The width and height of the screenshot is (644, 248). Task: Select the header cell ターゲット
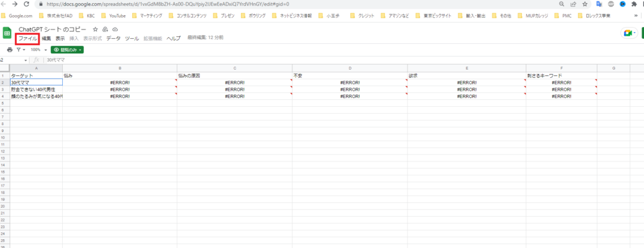pyautogui.click(x=36, y=76)
